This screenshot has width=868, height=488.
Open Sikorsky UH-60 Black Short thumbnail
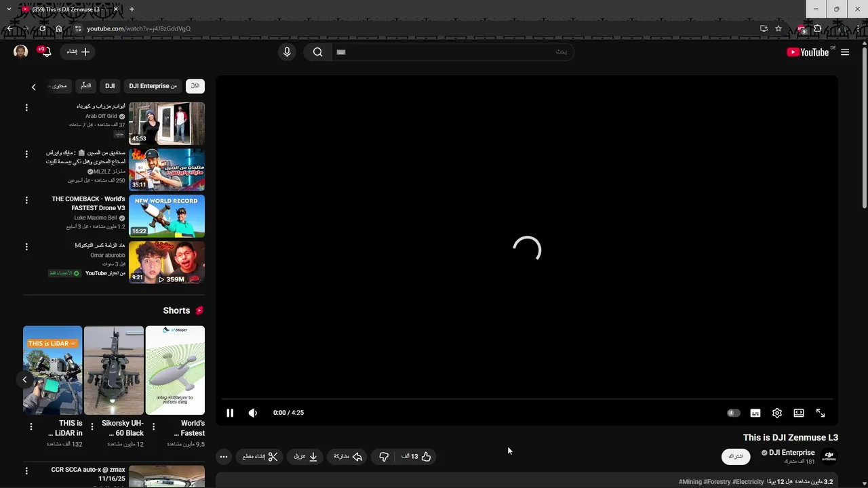pos(114,370)
